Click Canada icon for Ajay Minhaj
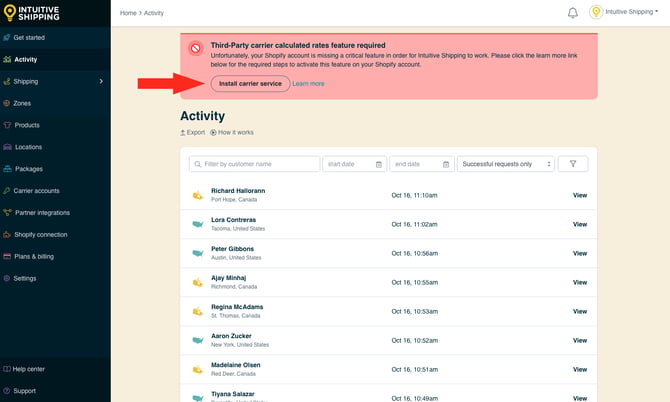The height and width of the screenshot is (402, 670). 197,282
